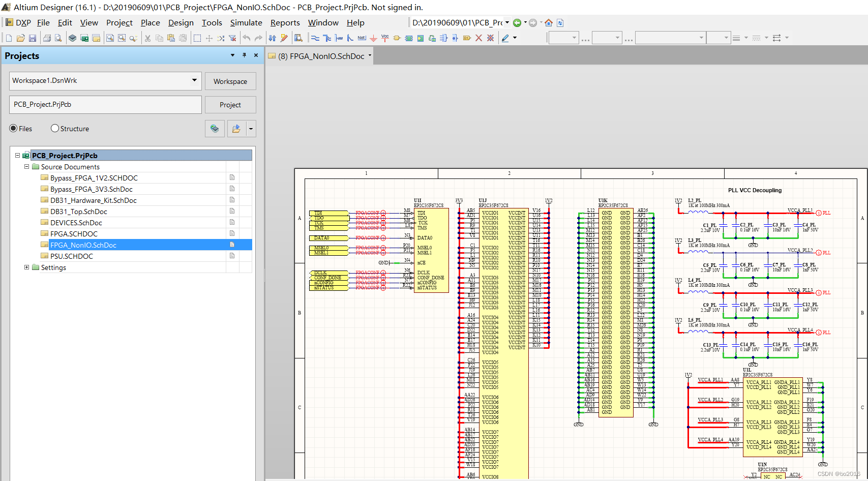The height and width of the screenshot is (481, 868).
Task: Click the document status icon for FPGA_NonIO.SchDoc
Action: 232,245
